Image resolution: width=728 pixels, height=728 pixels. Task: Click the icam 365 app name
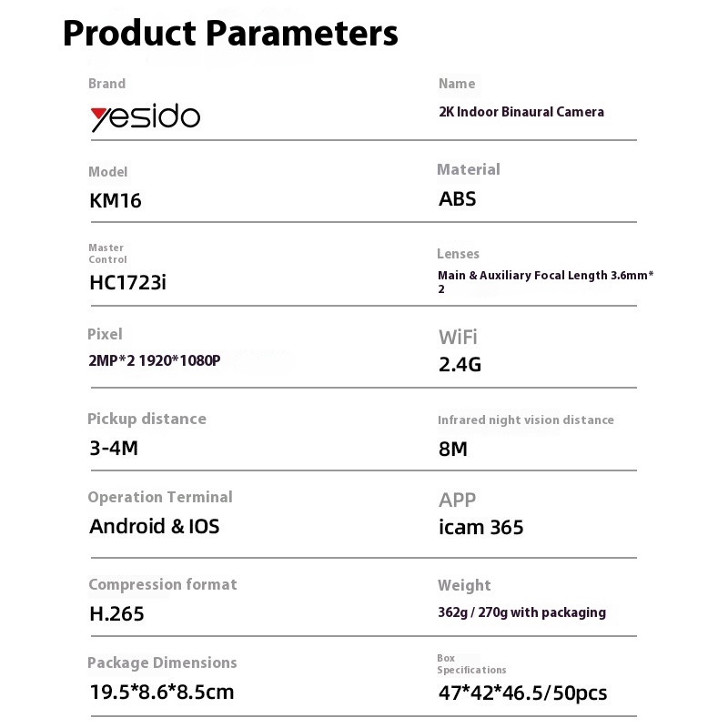point(481,528)
